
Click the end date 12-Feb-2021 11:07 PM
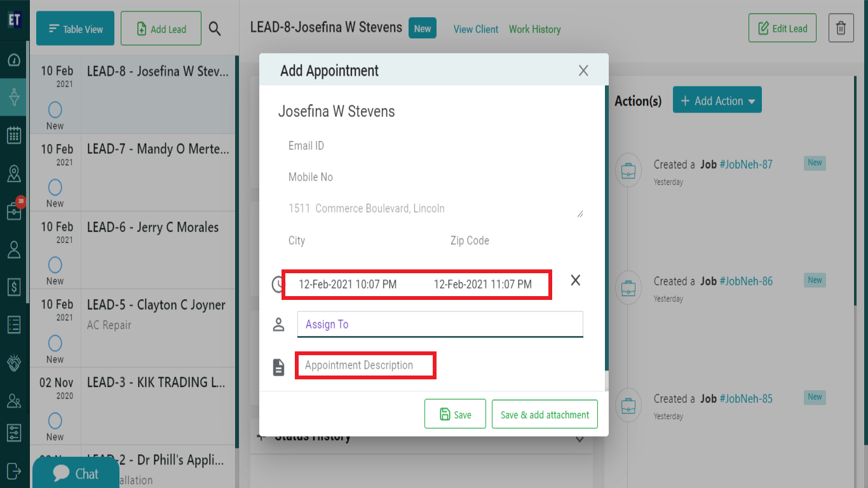[483, 284]
